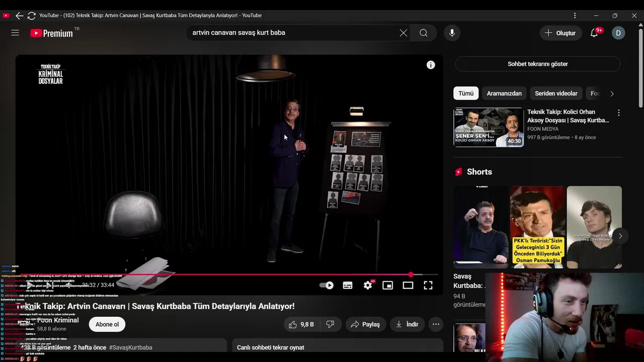Open more actions ellipsis under video

tap(436, 324)
